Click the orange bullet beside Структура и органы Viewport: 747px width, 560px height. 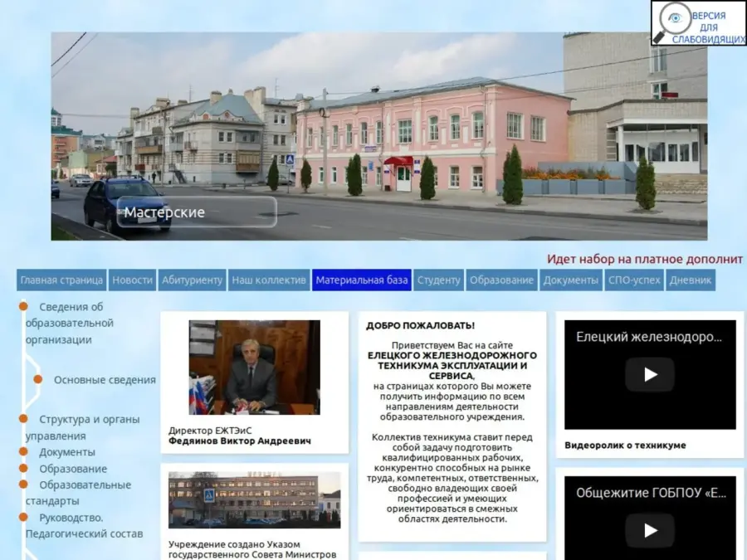click(23, 419)
